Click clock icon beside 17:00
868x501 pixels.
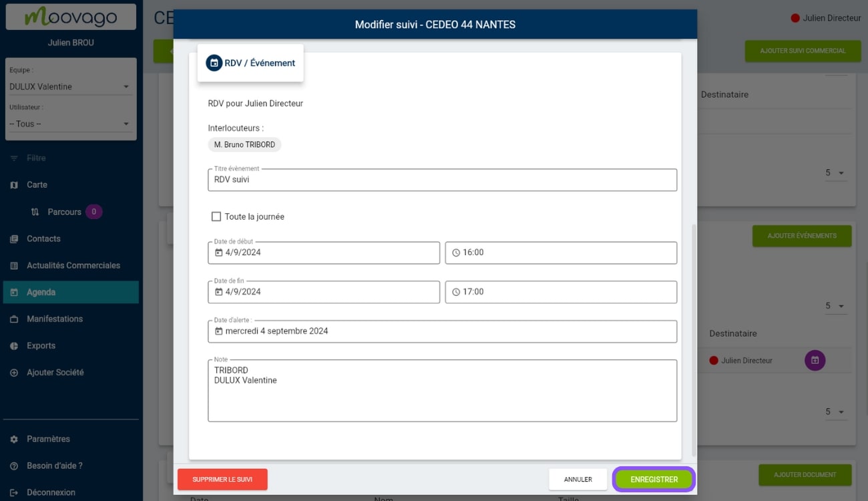(456, 292)
